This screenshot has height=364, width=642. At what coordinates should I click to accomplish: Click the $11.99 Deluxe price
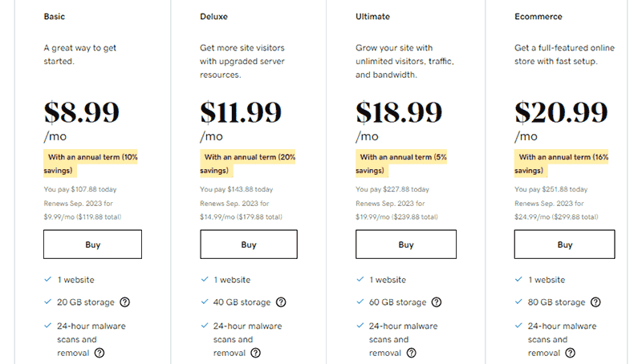(241, 112)
